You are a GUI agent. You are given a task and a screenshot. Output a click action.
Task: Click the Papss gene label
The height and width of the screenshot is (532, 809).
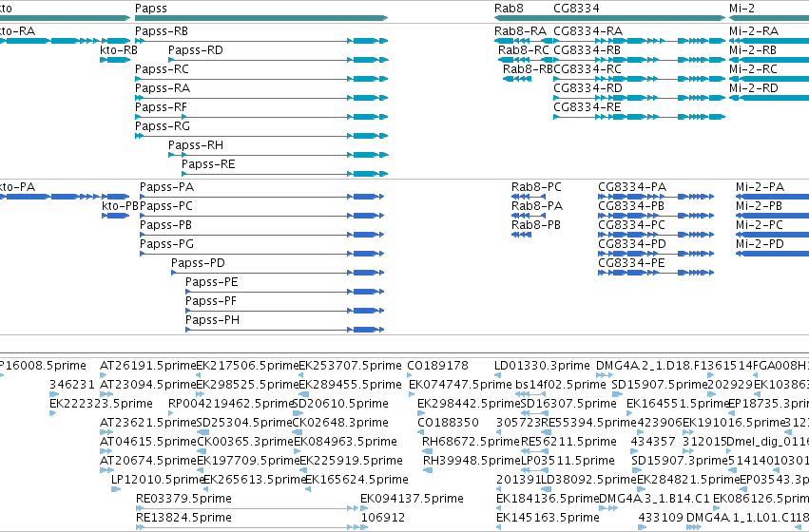click(150, 9)
